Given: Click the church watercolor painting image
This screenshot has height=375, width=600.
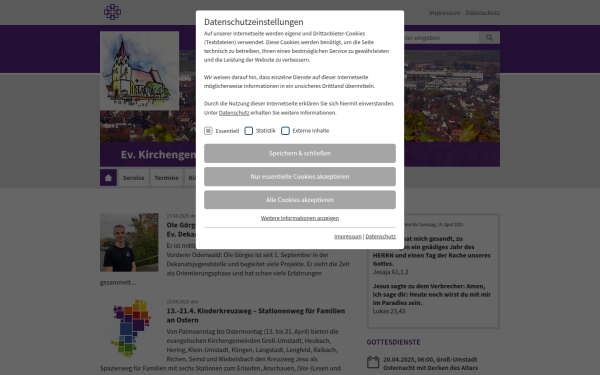Looking at the screenshot, I should click(x=139, y=71).
